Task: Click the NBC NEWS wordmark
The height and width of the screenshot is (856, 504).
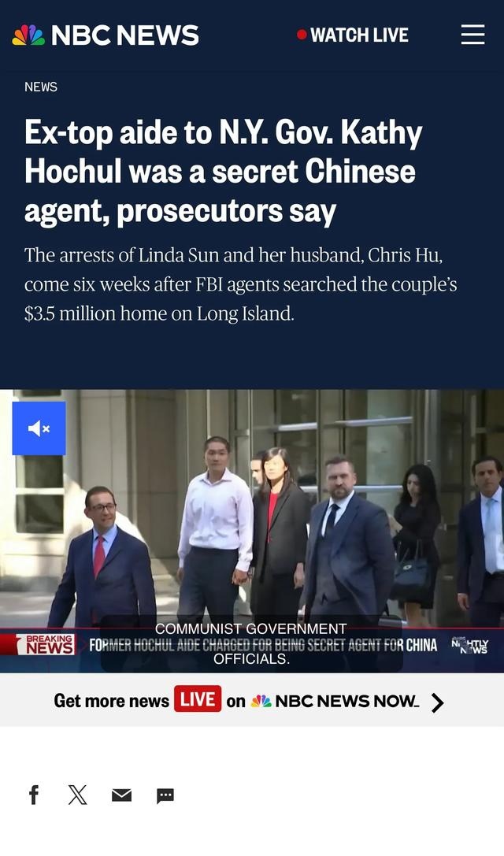Action: coord(124,35)
